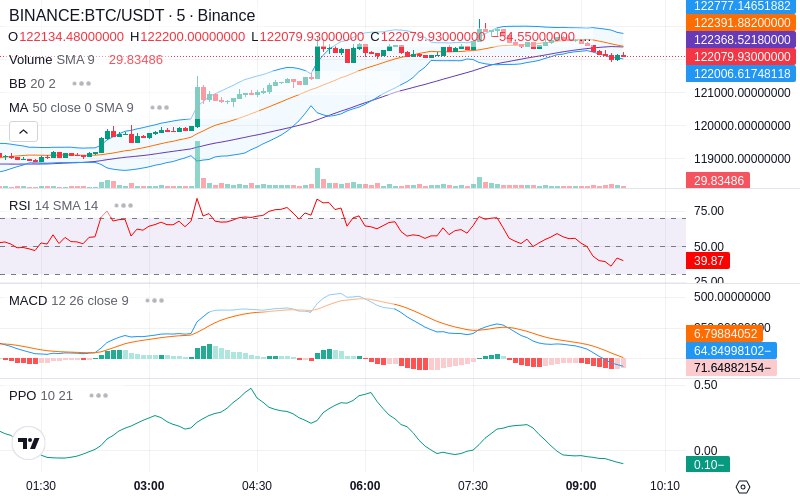
Task: Click the Volume SMA value 29.83486 in legend
Action: tap(136, 60)
